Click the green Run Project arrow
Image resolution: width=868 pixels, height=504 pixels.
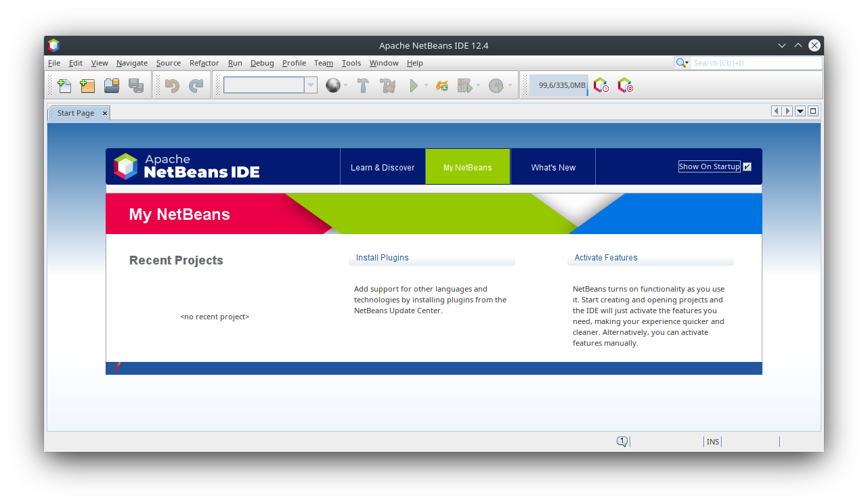tap(413, 86)
